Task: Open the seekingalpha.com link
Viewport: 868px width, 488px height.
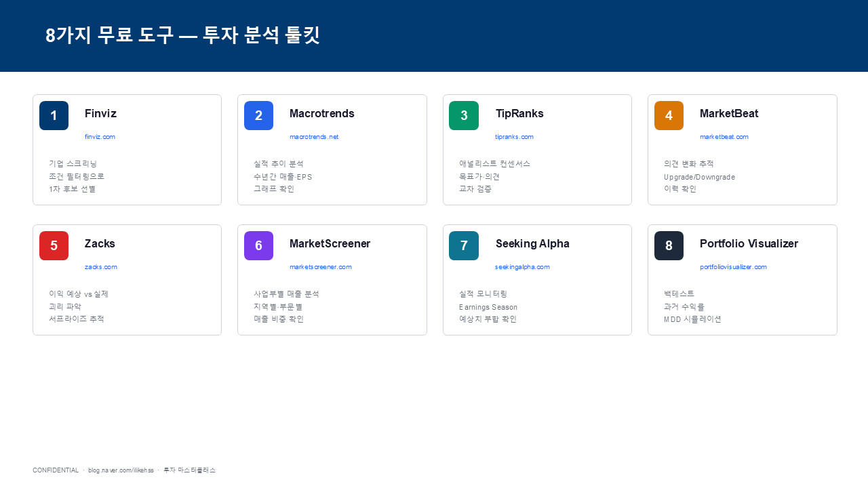Action: tap(522, 267)
